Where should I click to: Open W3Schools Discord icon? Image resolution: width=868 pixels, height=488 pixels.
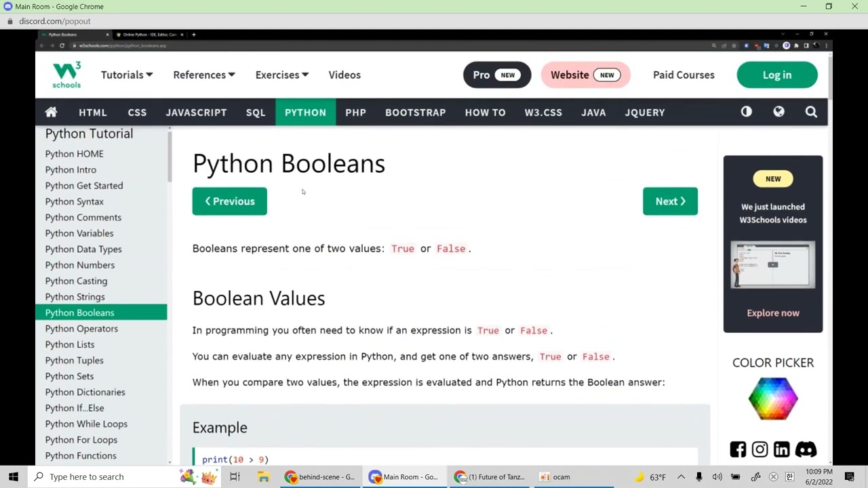806,449
